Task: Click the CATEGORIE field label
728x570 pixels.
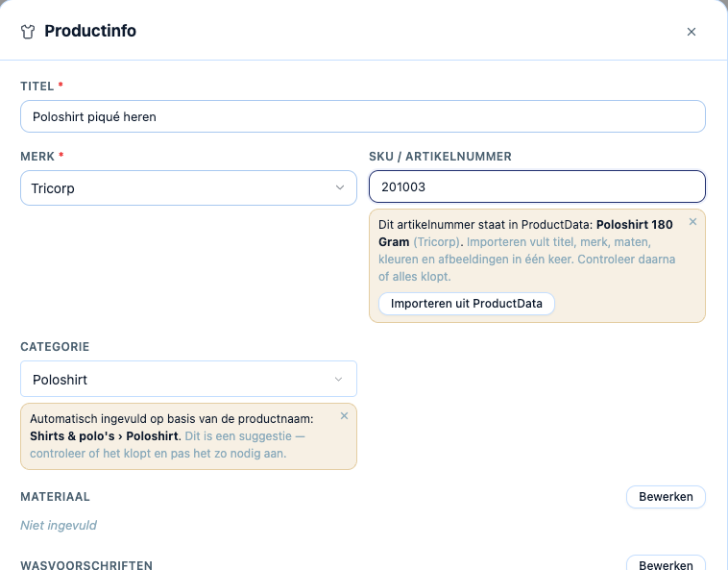Action: 55,347
